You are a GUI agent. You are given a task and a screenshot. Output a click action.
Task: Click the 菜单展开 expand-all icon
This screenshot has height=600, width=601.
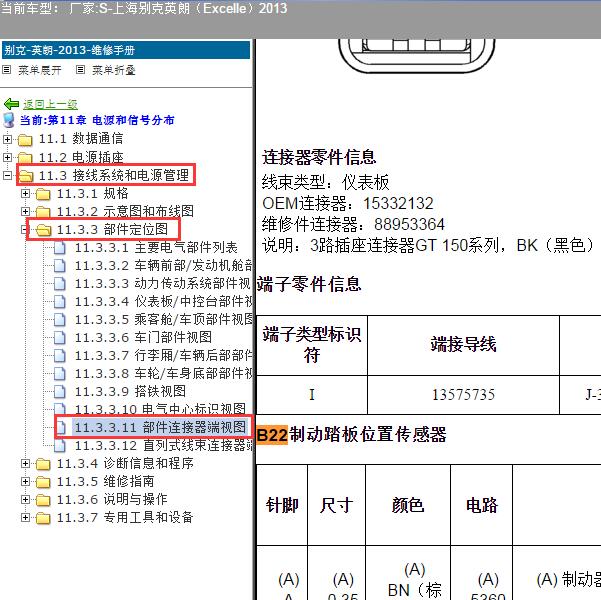(6, 69)
